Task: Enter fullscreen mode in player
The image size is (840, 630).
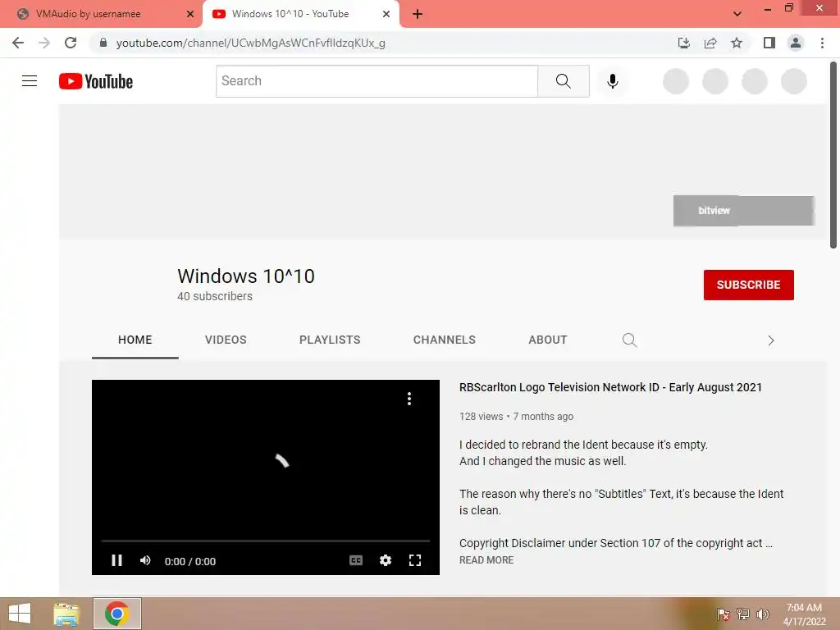Action: pyautogui.click(x=414, y=560)
